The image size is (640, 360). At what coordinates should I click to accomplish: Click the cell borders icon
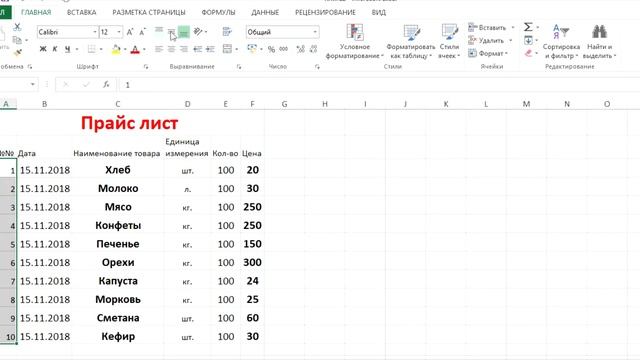[92, 49]
